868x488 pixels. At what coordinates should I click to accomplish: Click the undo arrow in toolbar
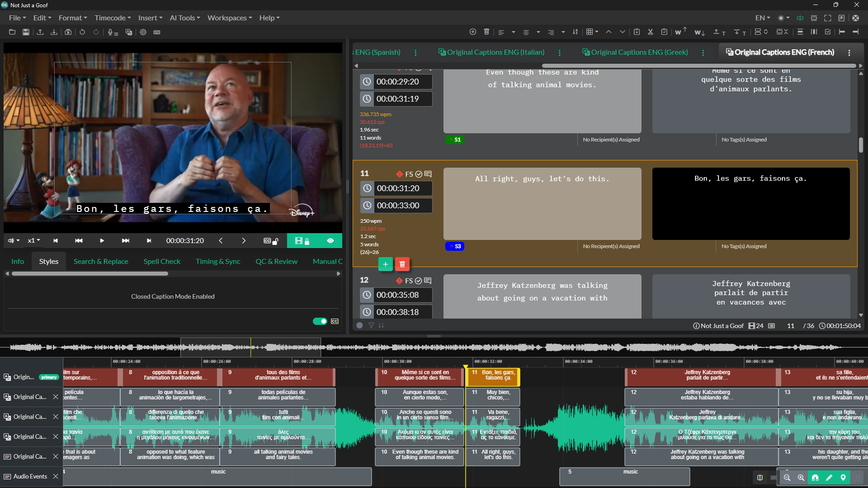coord(82,32)
